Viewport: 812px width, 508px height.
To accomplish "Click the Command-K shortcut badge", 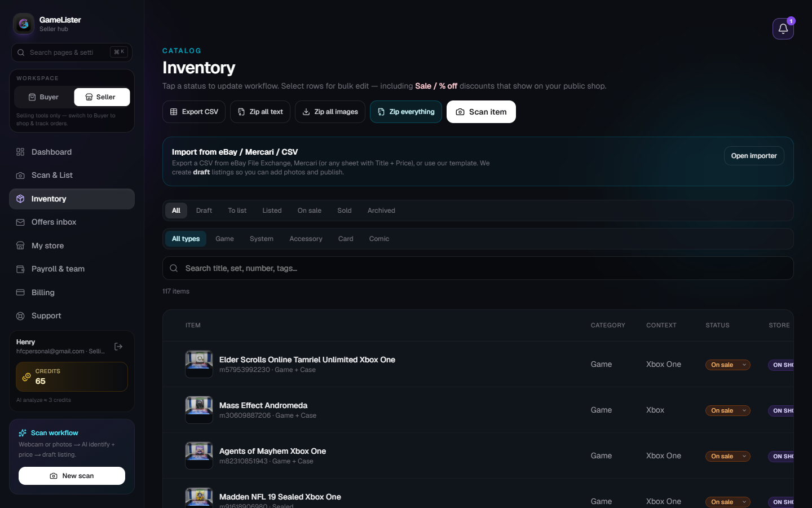I will 119,52.
